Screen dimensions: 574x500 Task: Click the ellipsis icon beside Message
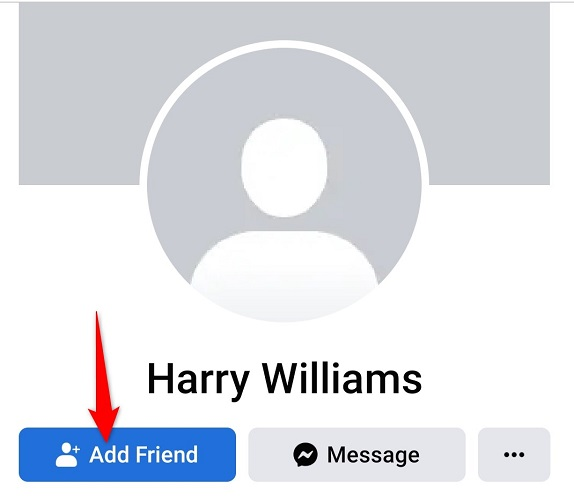[514, 455]
